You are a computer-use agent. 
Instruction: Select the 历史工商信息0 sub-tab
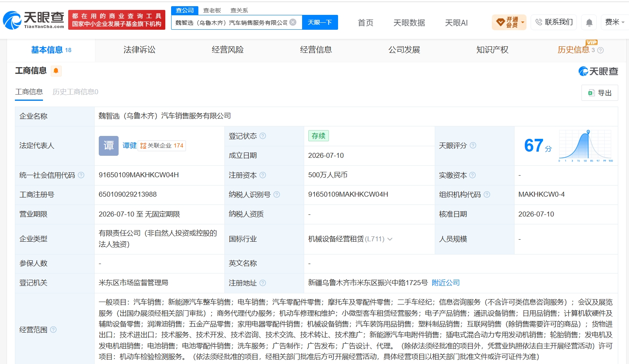point(75,92)
